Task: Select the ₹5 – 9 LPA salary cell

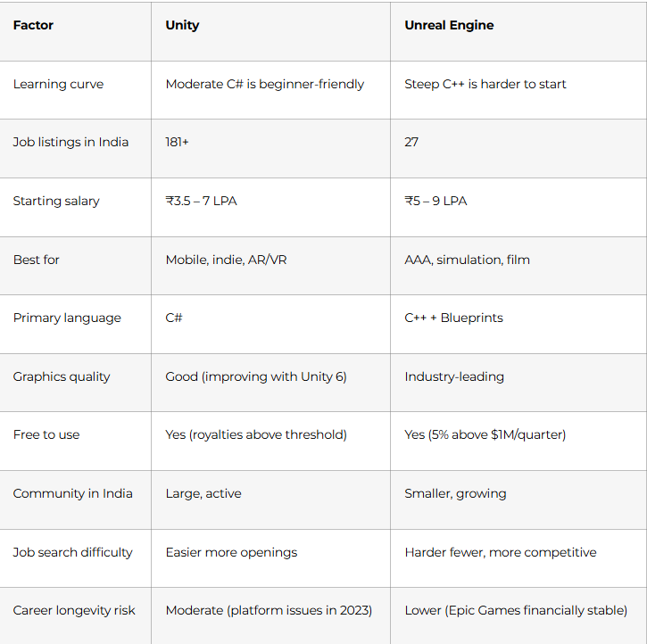Action: 435,202
